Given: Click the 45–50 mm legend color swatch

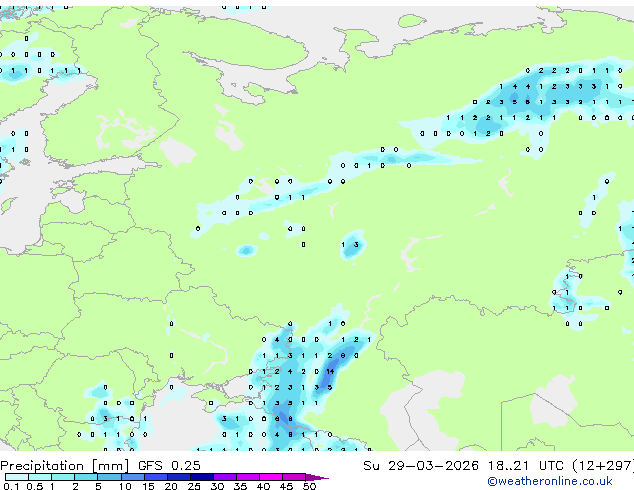Looking at the screenshot, I should (294, 477).
